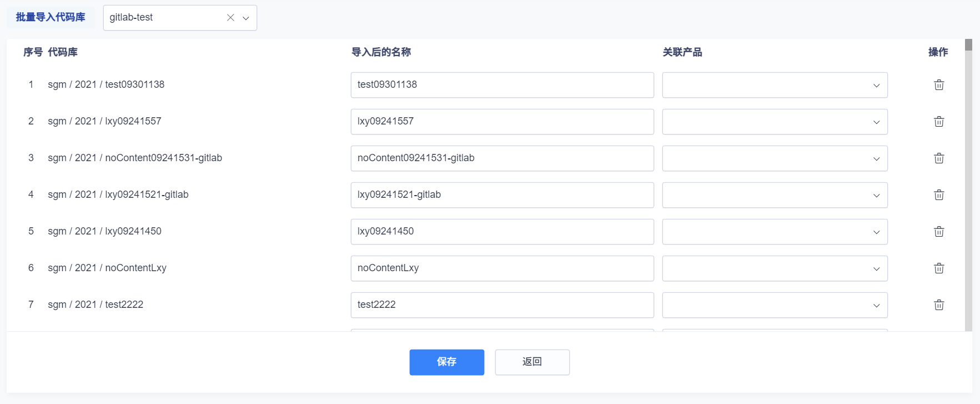The width and height of the screenshot is (980, 404).
Task: Delete the test09301138 repository row
Action: 939,85
